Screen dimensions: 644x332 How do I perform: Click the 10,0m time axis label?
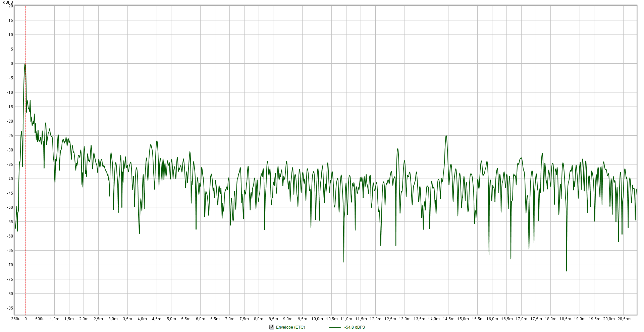(x=317, y=319)
